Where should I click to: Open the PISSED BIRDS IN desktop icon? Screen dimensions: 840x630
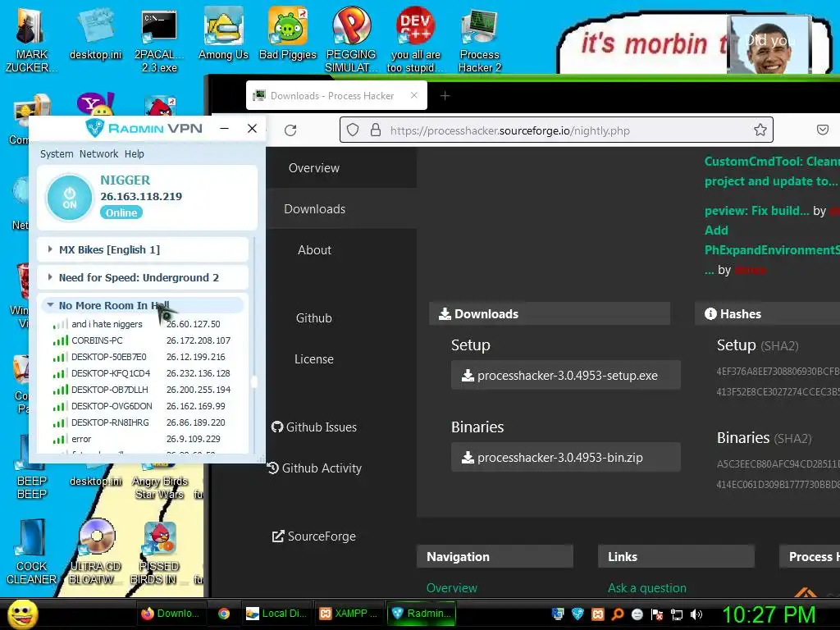point(159,552)
